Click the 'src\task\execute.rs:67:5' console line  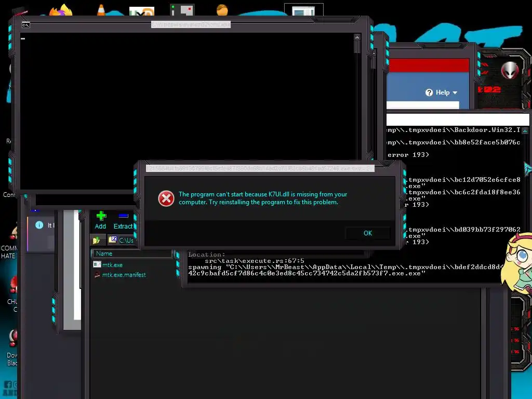pos(255,261)
